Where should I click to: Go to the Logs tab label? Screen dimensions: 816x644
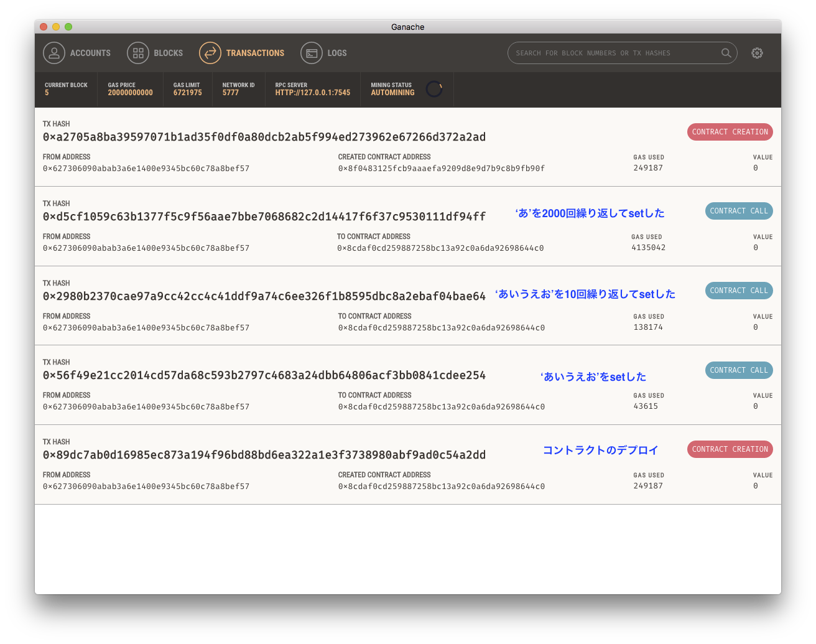337,53
